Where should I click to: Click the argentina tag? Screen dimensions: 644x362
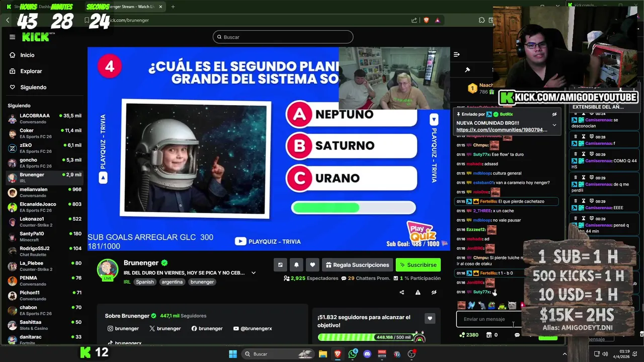tap(172, 282)
